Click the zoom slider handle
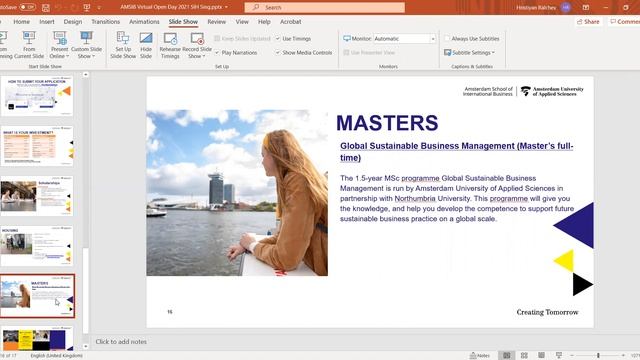Screen dimensions: 640x360 tap(598, 356)
